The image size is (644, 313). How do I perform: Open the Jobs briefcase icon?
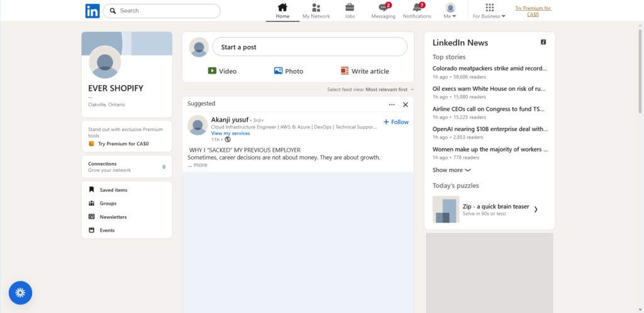(350, 8)
